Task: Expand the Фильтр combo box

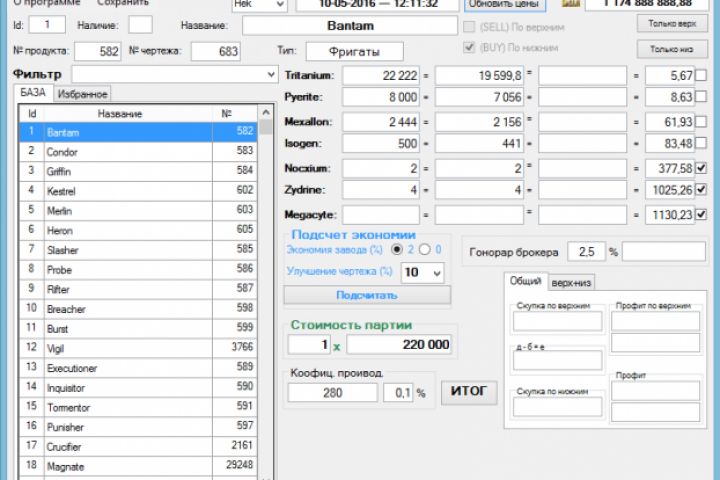Action: (x=175, y=74)
